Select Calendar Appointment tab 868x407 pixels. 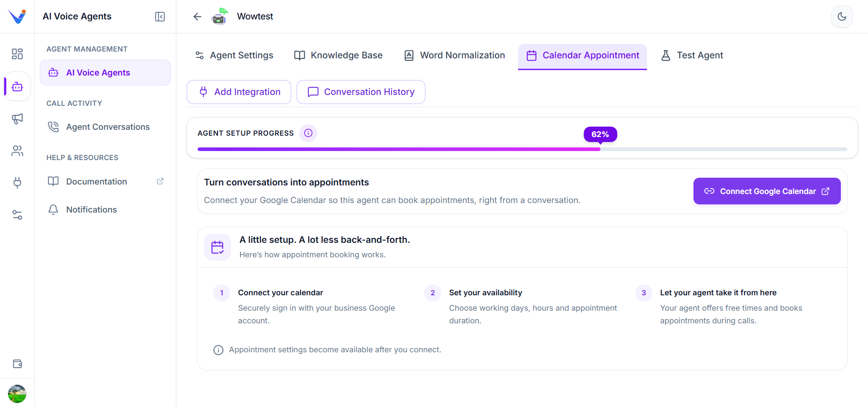coord(582,57)
